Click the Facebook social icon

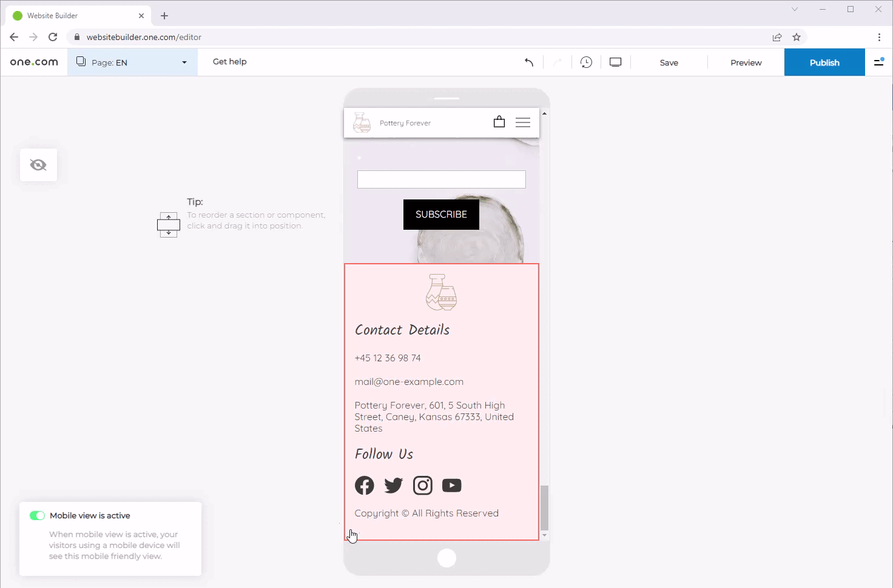[365, 486]
